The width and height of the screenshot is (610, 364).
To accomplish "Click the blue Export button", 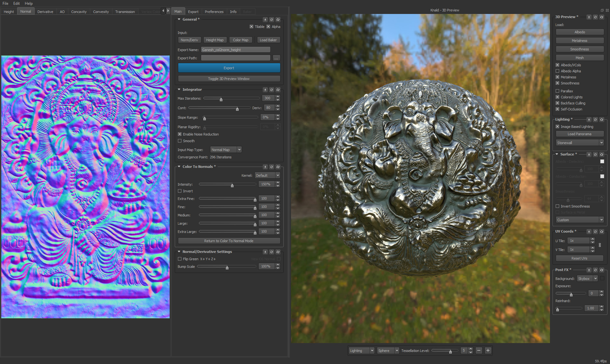I will click(x=229, y=68).
